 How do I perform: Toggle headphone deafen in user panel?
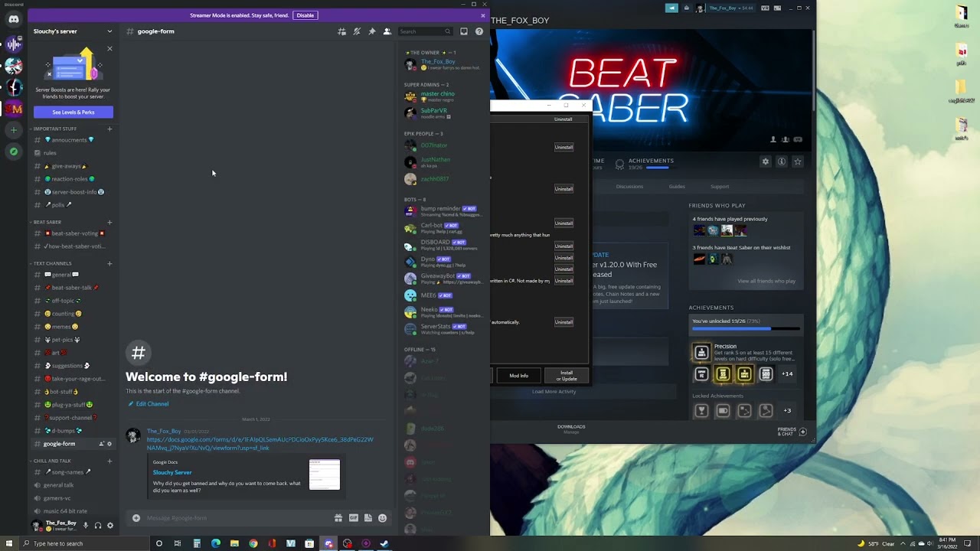click(98, 526)
